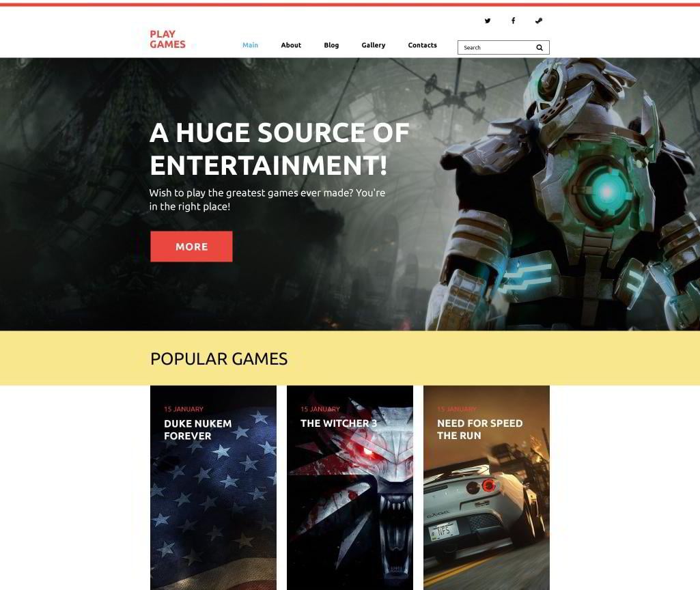Click the Duke Nukem Forever title

tap(197, 430)
